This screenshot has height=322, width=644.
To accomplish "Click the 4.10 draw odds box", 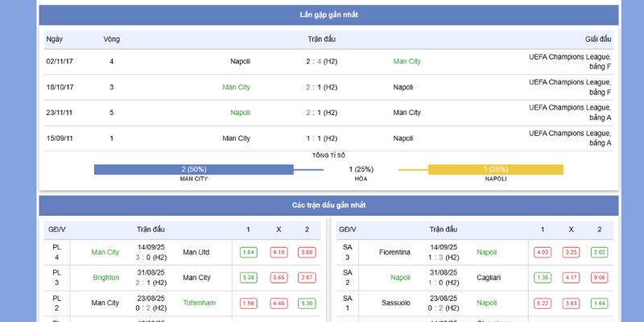I will click(x=279, y=252).
